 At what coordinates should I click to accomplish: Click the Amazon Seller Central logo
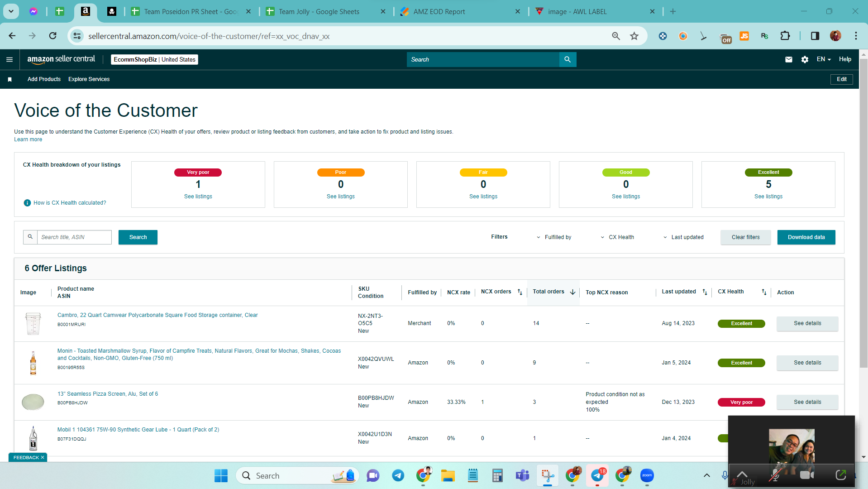61,59
